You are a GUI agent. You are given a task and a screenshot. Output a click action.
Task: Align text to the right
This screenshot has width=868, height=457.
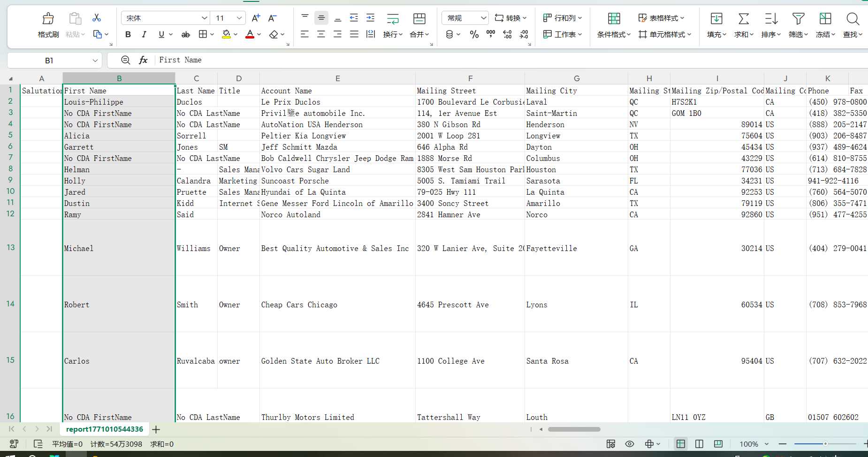click(338, 34)
